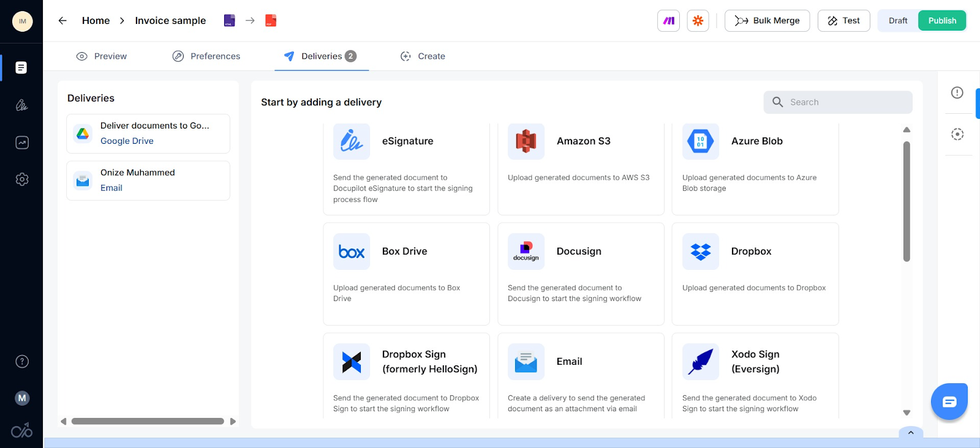Select the Dropbox logo icon

click(701, 252)
